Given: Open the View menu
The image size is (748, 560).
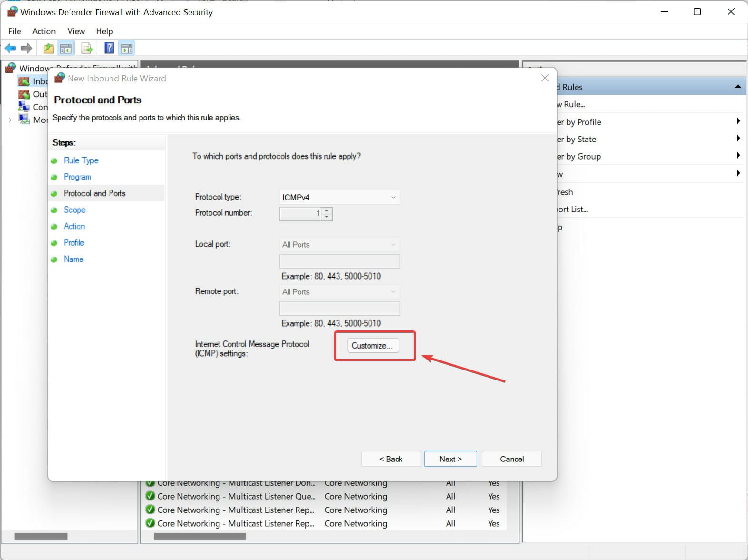Looking at the screenshot, I should pos(76,31).
